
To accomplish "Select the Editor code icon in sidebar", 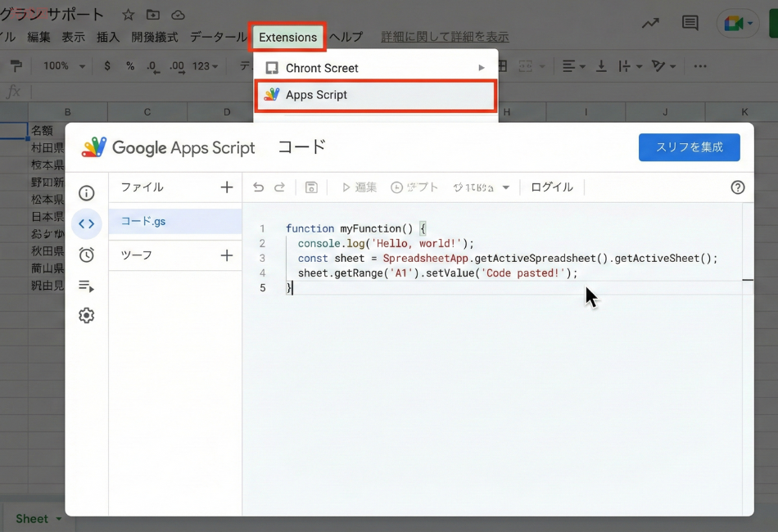I will [x=88, y=223].
